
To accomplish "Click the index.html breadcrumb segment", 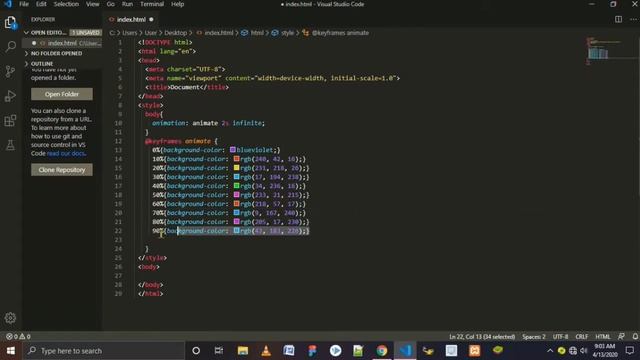I will coord(215,33).
